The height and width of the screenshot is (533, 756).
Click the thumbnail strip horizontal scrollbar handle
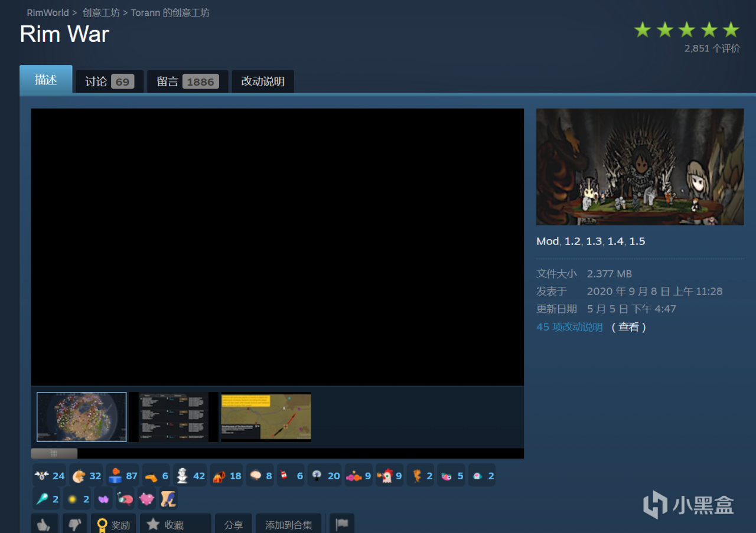point(54,453)
